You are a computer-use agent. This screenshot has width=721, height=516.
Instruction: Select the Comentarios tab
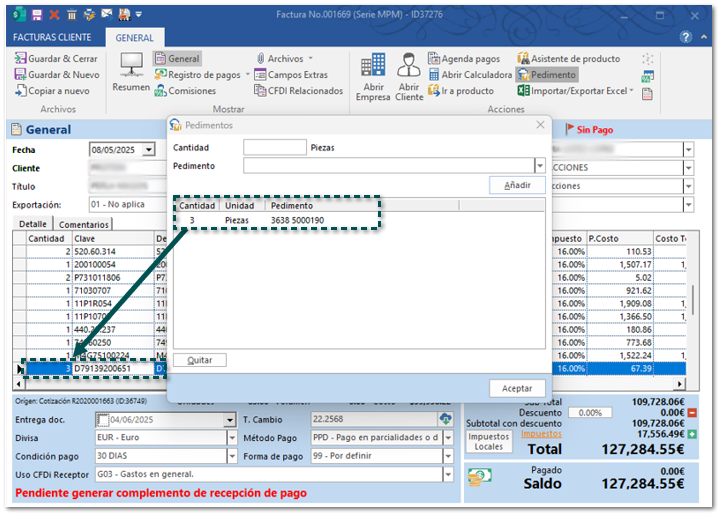83,225
